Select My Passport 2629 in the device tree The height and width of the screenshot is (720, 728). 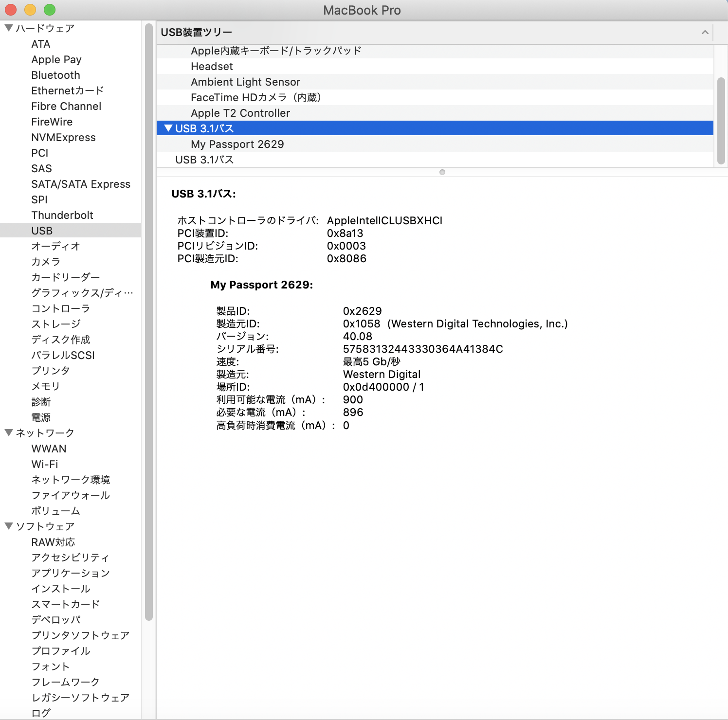237,144
